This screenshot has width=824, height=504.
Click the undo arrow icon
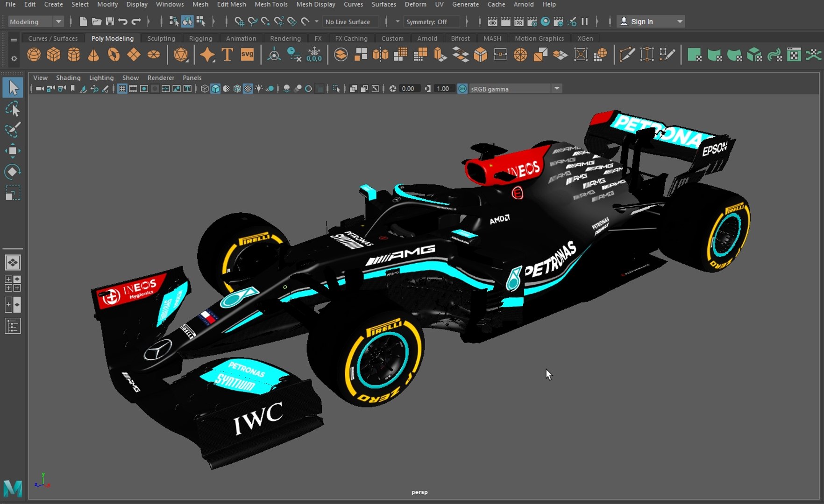[x=123, y=21]
